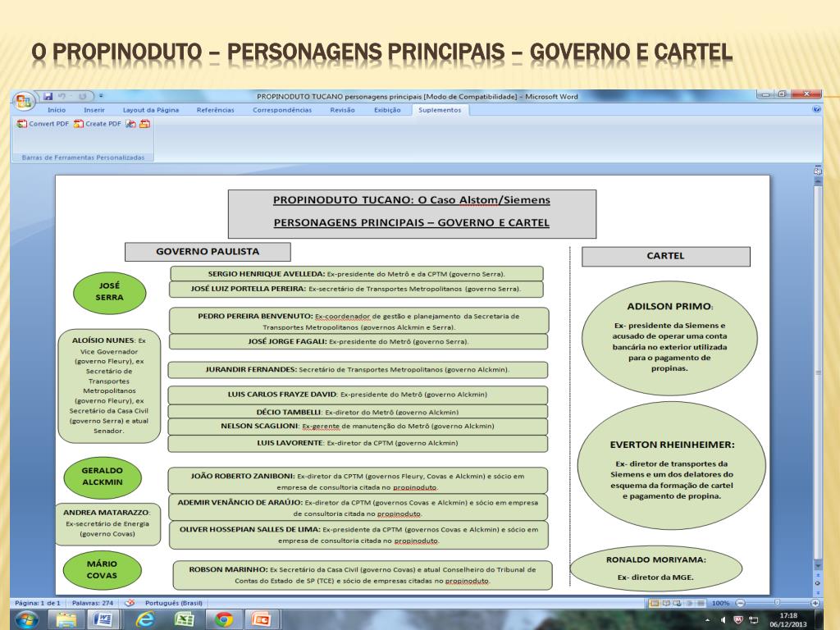
Task: Save the document with the floppy icon
Action: tap(48, 97)
